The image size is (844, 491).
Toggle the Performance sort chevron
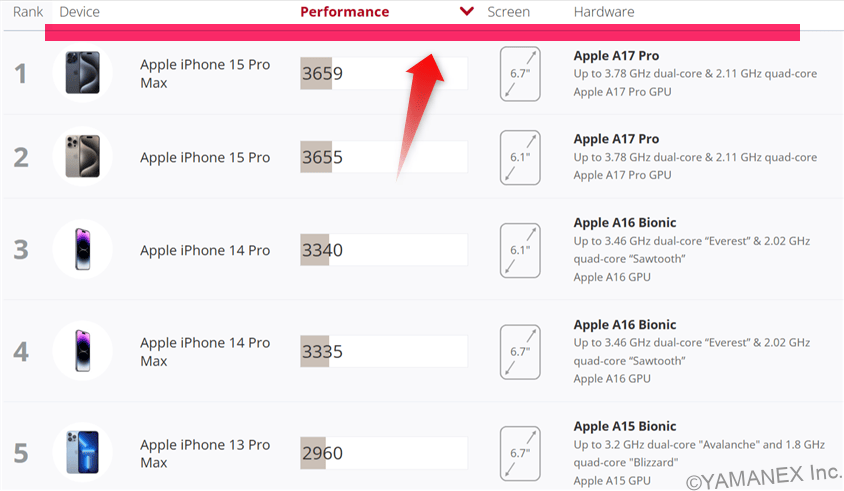466,12
